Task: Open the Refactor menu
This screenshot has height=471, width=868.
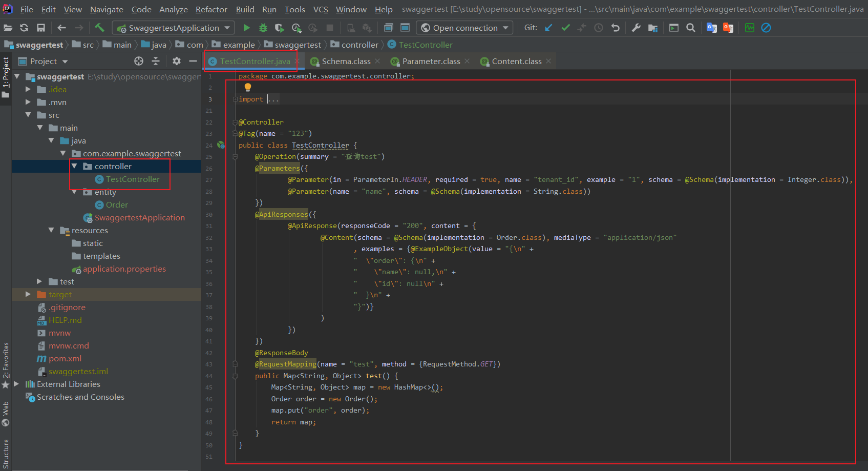Action: click(x=211, y=9)
